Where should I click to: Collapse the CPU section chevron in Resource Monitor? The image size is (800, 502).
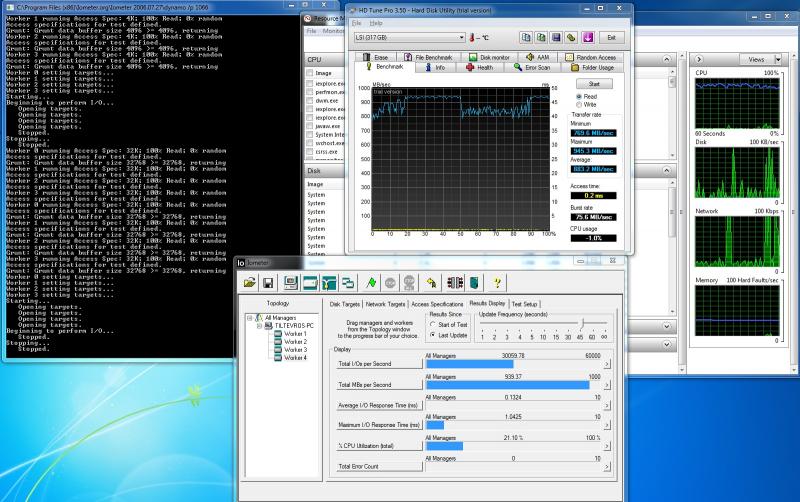coord(667,60)
